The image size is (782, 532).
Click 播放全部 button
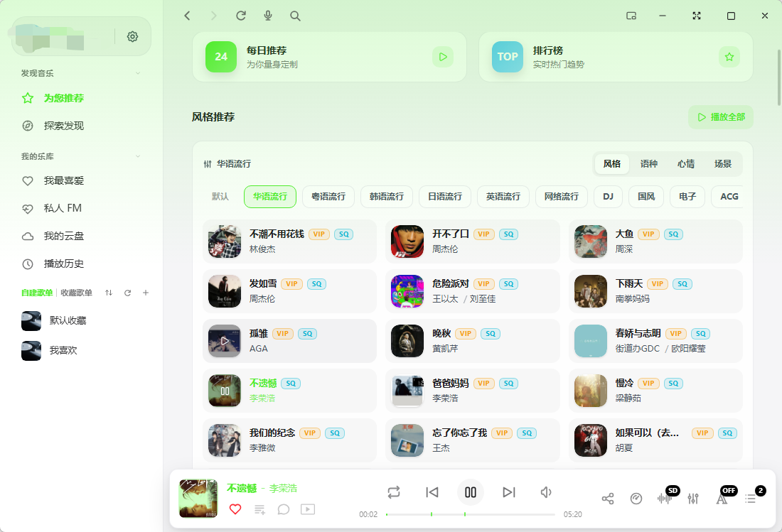pyautogui.click(x=721, y=117)
